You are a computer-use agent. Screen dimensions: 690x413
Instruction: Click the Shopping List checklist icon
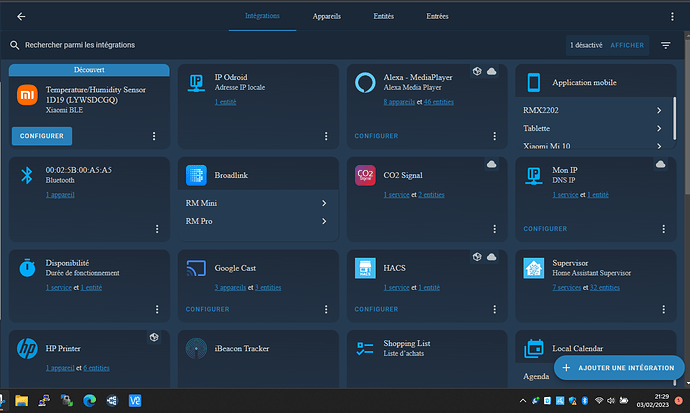[x=365, y=348]
